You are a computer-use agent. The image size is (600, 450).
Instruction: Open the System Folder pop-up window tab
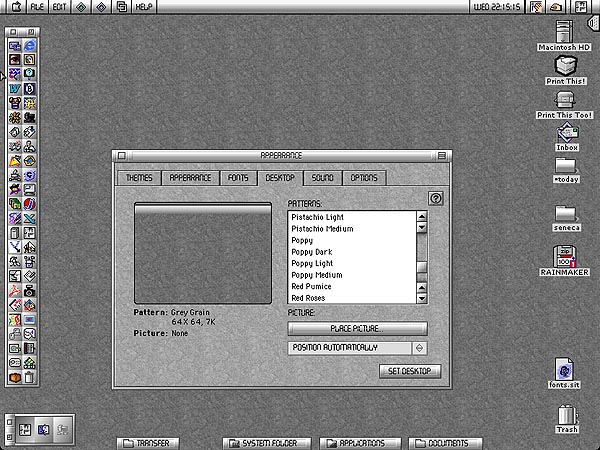[263, 443]
